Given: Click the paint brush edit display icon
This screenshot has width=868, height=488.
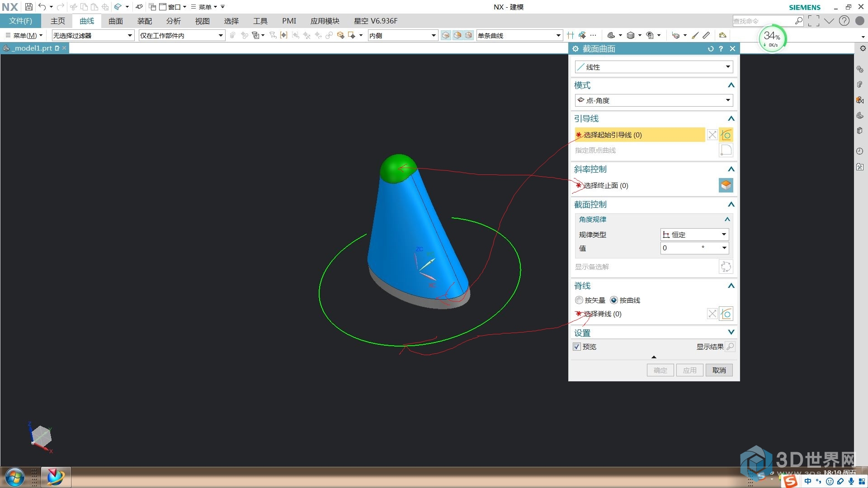Looking at the screenshot, I should [x=695, y=35].
